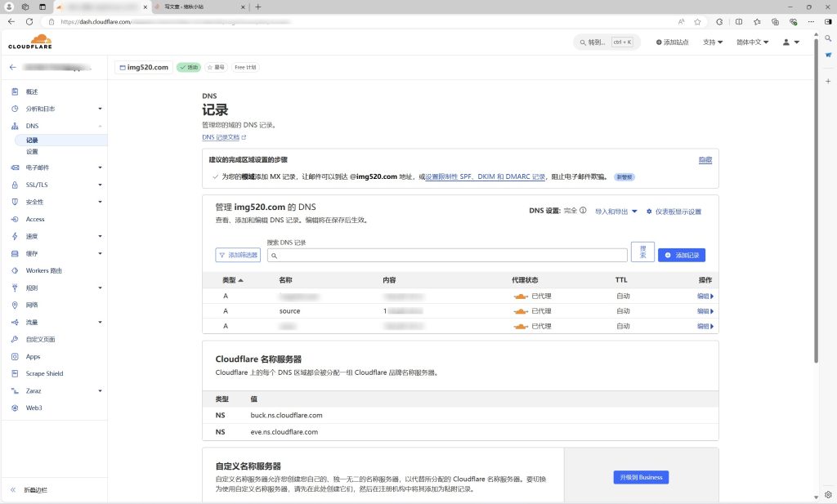Click the favorite star in address bar

tap(697, 22)
